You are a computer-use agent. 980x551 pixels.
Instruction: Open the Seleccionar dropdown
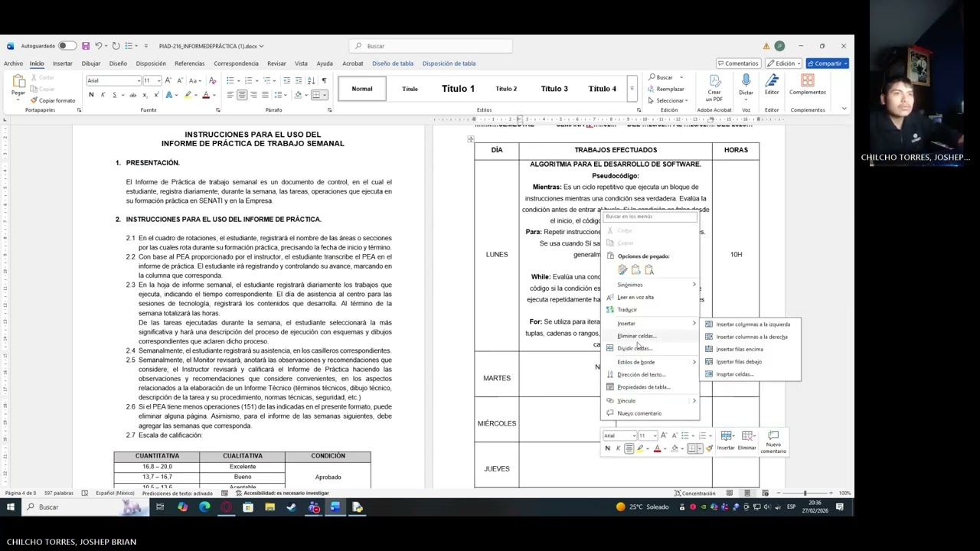coord(668,100)
